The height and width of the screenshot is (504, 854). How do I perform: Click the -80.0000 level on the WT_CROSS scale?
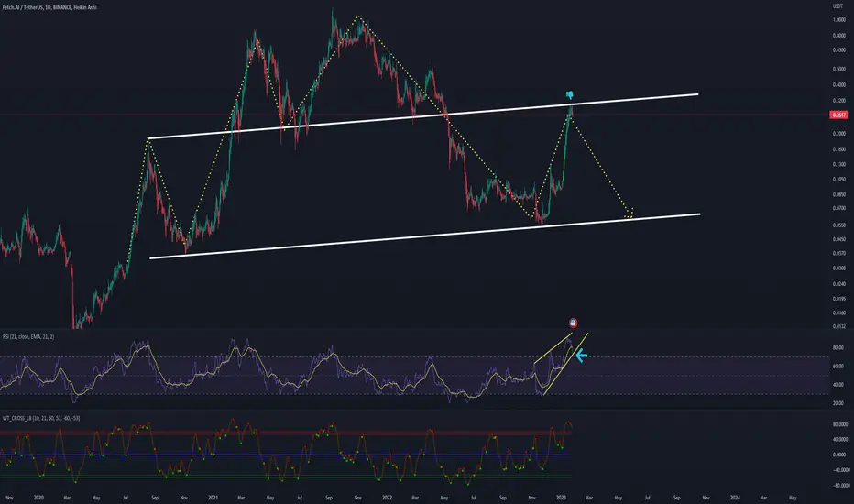[x=840, y=485]
